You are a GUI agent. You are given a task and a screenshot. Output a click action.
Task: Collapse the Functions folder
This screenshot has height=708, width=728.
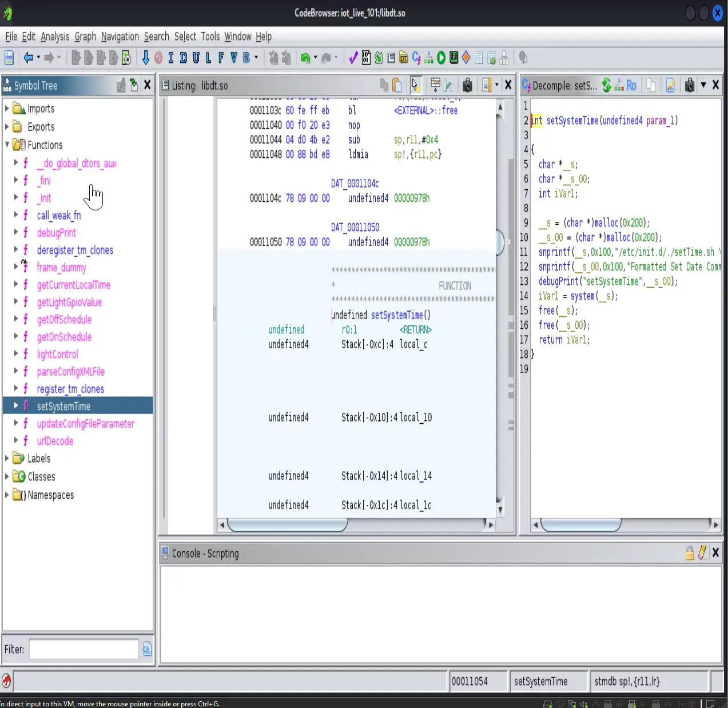coord(6,145)
